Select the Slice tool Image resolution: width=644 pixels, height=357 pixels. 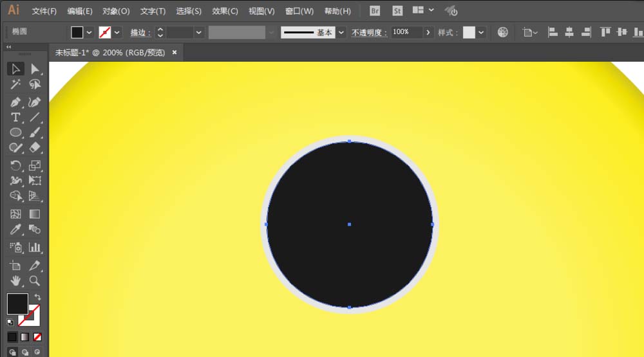[x=35, y=266]
